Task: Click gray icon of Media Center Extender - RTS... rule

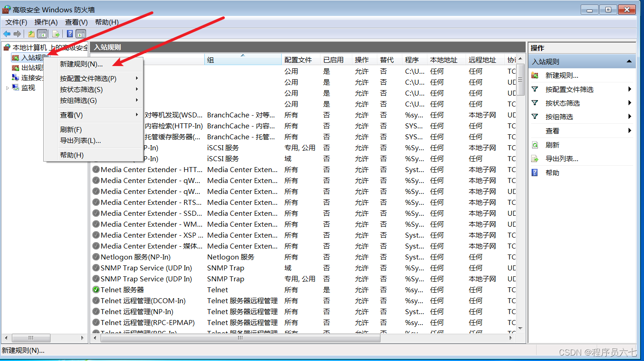Action: pyautogui.click(x=96, y=202)
